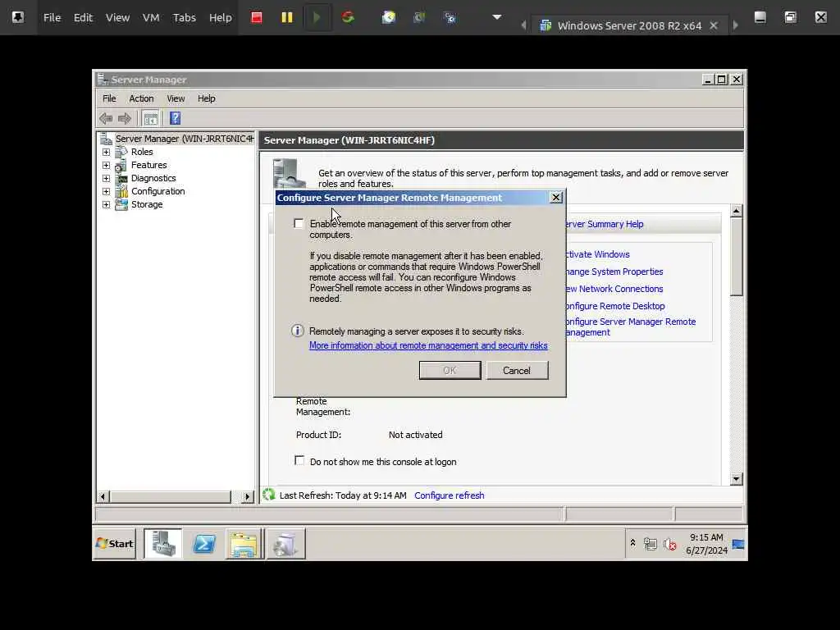
Task: Open the VM toolbar dropdown arrow
Action: click(x=497, y=17)
